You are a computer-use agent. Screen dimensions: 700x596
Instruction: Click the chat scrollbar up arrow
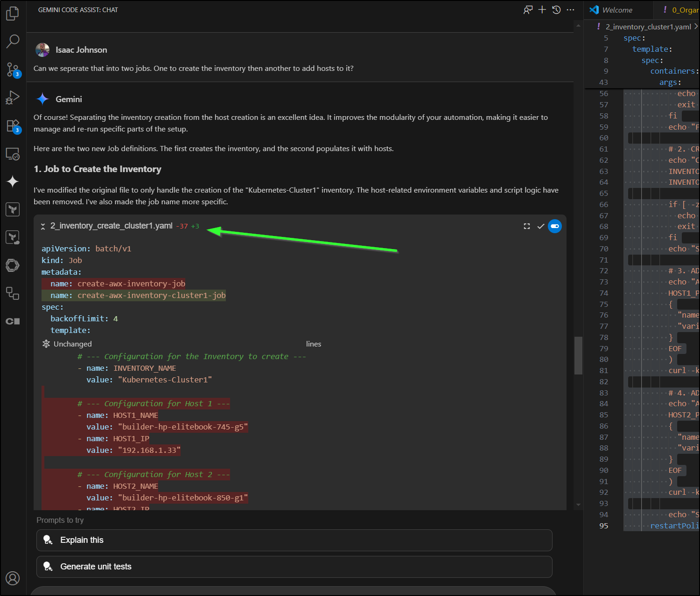coord(579,25)
